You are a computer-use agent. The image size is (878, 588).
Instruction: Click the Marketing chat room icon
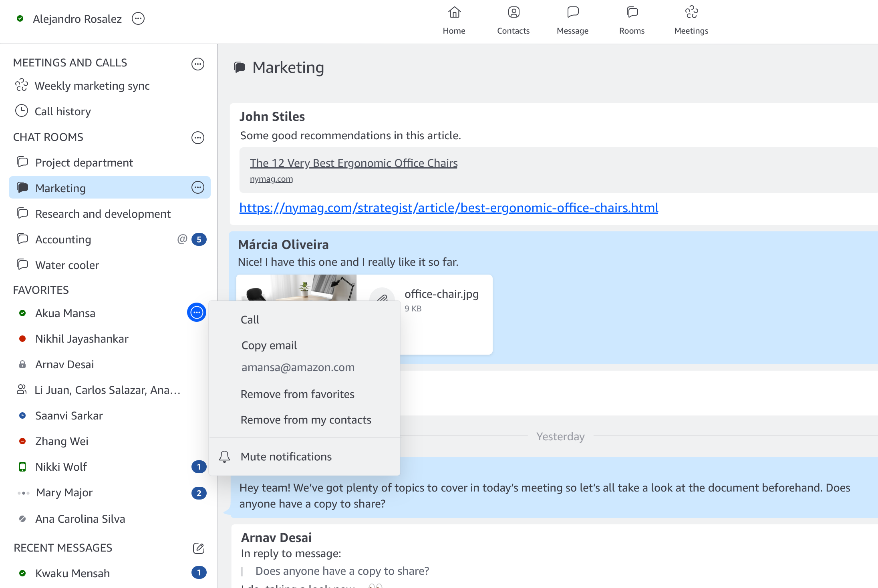point(22,189)
